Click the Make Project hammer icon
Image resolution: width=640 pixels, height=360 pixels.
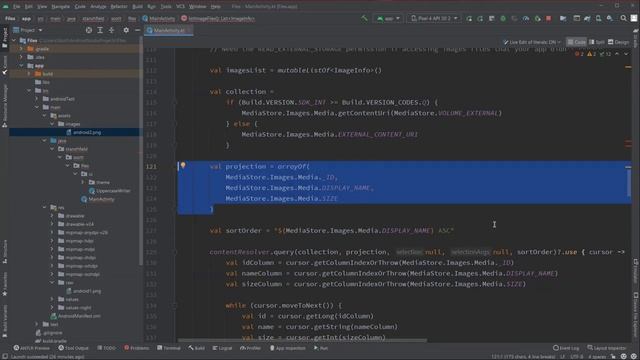[364, 18]
